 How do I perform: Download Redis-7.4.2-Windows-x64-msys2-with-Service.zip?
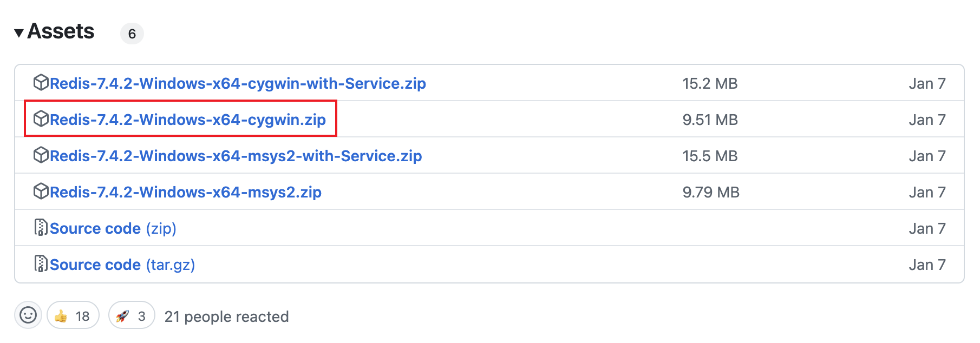[x=236, y=156]
